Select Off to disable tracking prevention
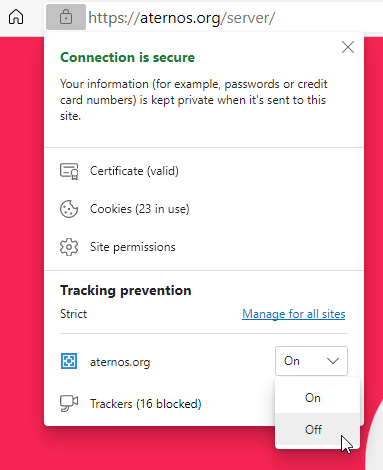The width and height of the screenshot is (383, 470). click(x=317, y=429)
